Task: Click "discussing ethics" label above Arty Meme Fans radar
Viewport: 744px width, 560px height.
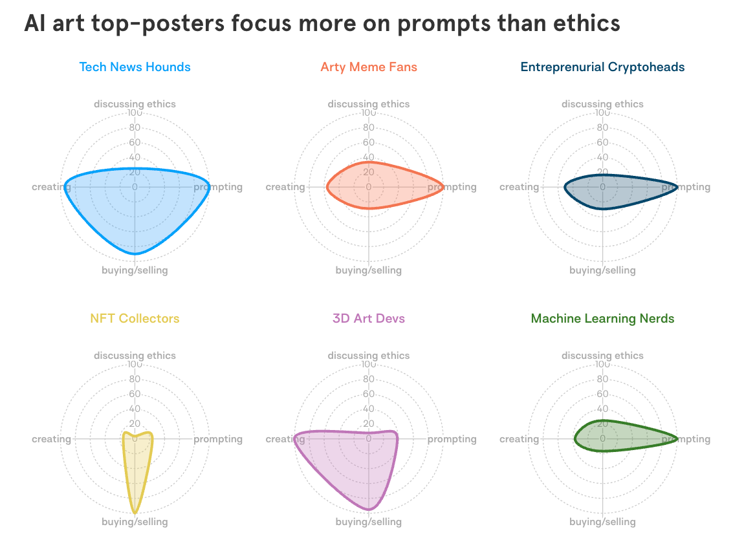Action: pyautogui.click(x=369, y=103)
